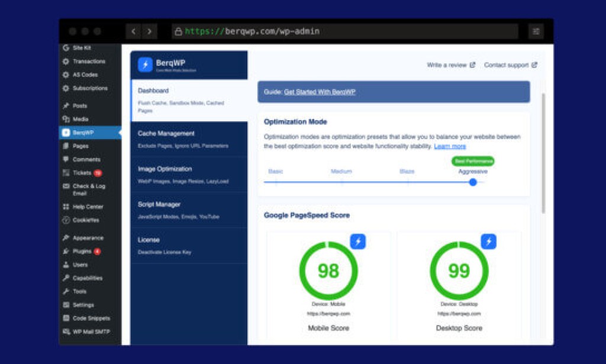Click the Write a review link
Image resolution: width=606 pixels, height=364 pixels.
coord(450,65)
